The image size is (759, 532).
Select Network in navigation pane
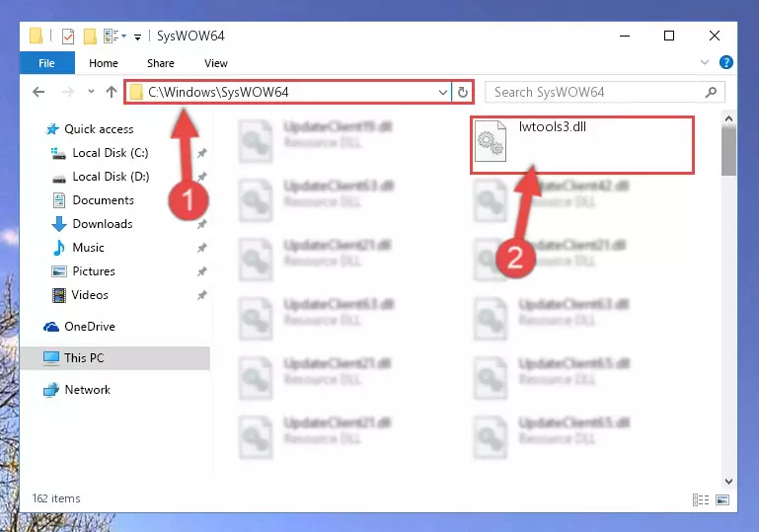(87, 390)
